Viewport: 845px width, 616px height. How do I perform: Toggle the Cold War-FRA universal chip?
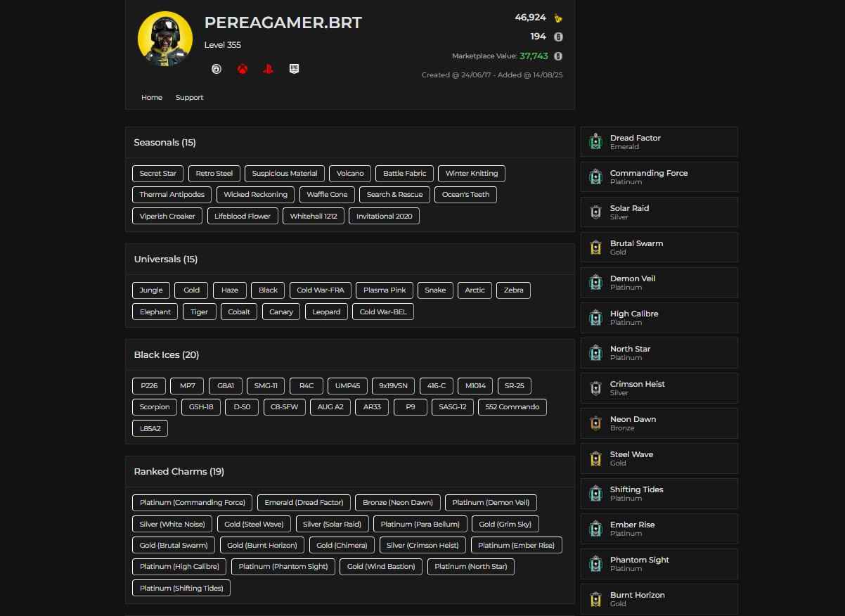click(x=320, y=290)
